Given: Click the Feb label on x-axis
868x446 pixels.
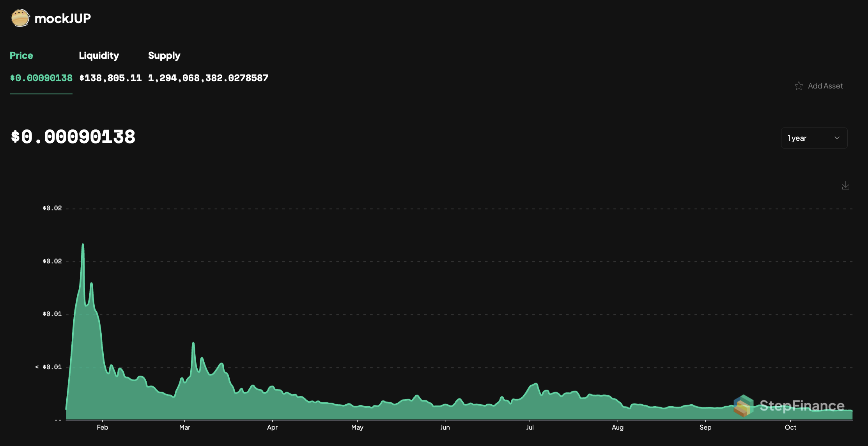Looking at the screenshot, I should 102,427.
